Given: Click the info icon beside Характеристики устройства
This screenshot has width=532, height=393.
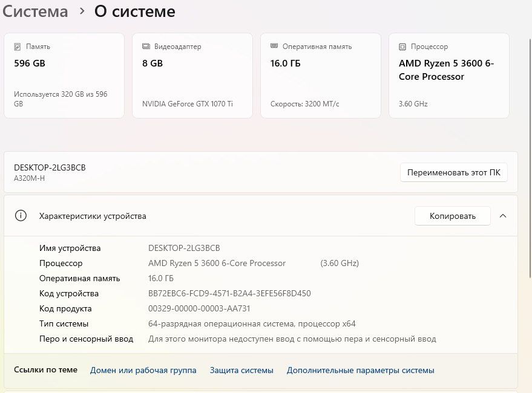Looking at the screenshot, I should click(x=21, y=216).
